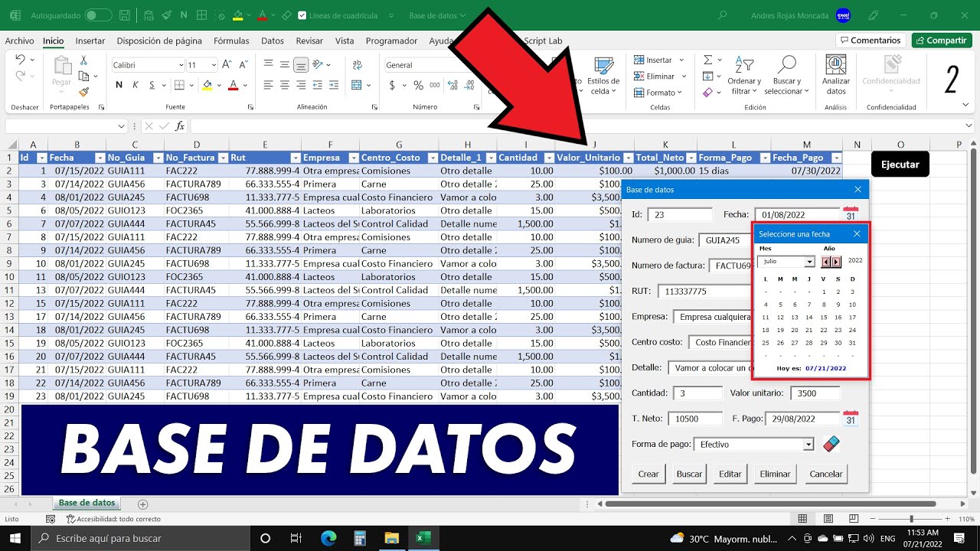The width and height of the screenshot is (980, 551).
Task: Open Windows Task View icon
Action: click(296, 538)
